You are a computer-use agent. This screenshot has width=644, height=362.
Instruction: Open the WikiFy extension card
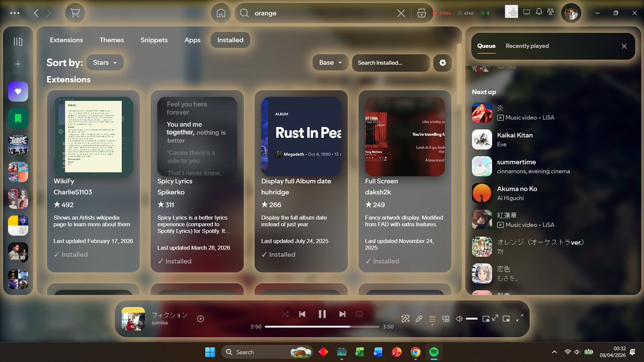point(93,181)
